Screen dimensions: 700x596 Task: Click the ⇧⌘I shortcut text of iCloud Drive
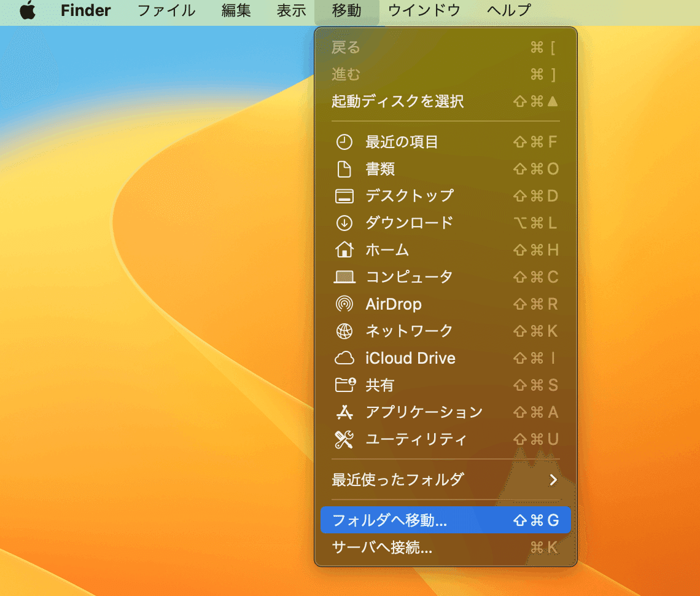[534, 358]
